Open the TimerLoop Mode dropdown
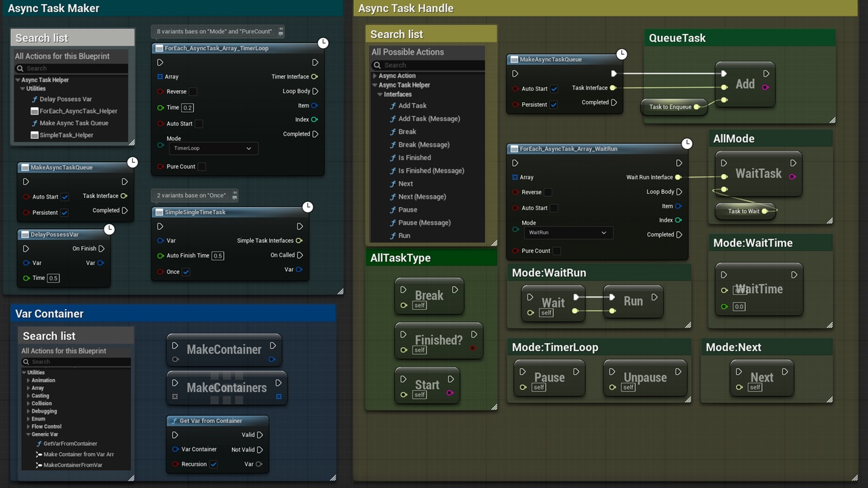Viewport: 868px width, 488px height. pyautogui.click(x=212, y=148)
